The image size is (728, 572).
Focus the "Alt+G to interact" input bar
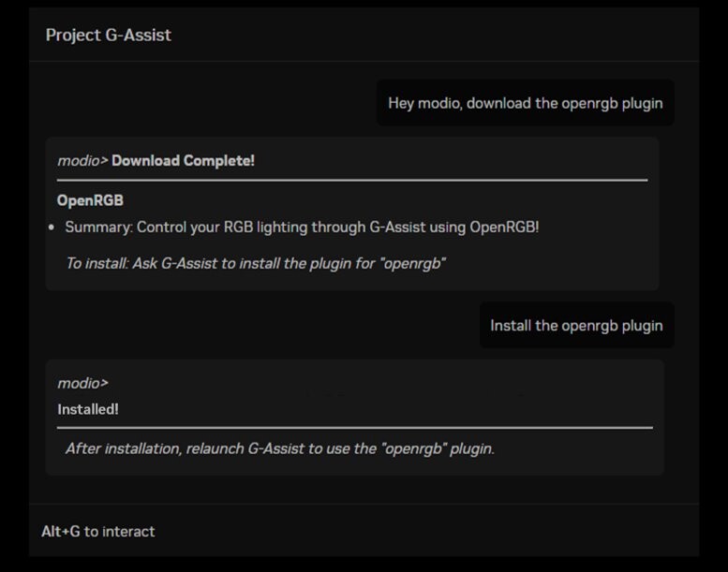[x=364, y=532]
